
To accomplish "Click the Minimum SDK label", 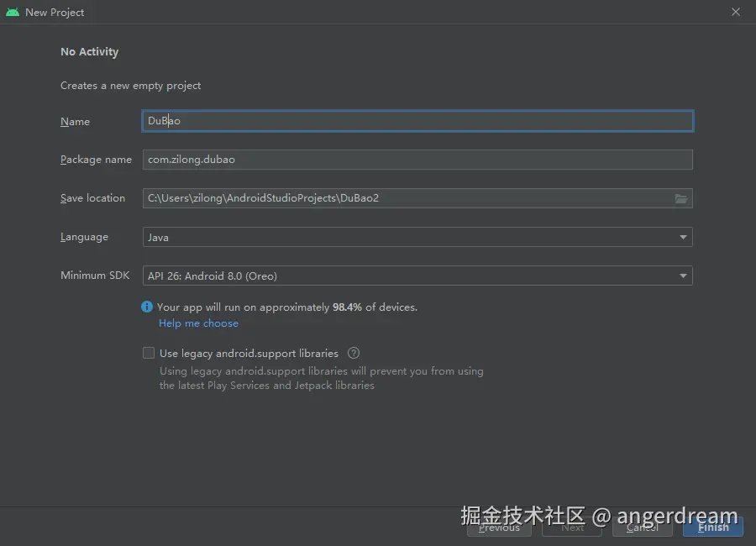I will tap(95, 276).
